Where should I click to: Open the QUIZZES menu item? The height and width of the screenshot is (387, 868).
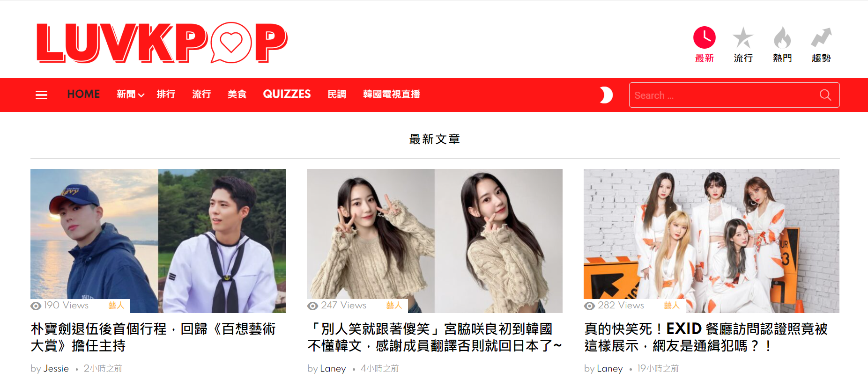[287, 94]
